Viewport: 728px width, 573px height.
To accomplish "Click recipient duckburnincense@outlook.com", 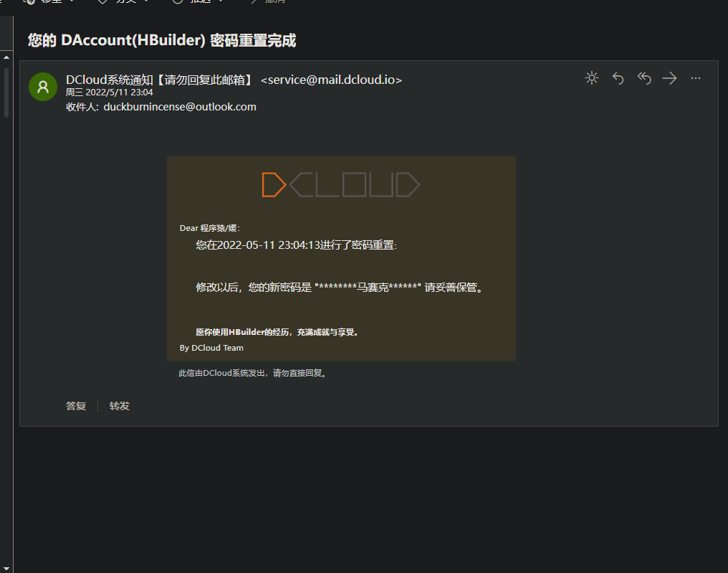I will 180,107.
